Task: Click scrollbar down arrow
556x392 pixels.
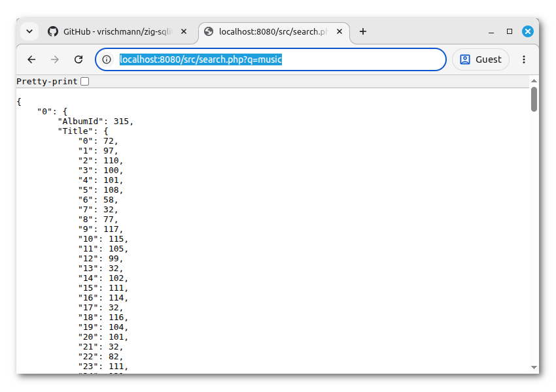Action: 534,367
